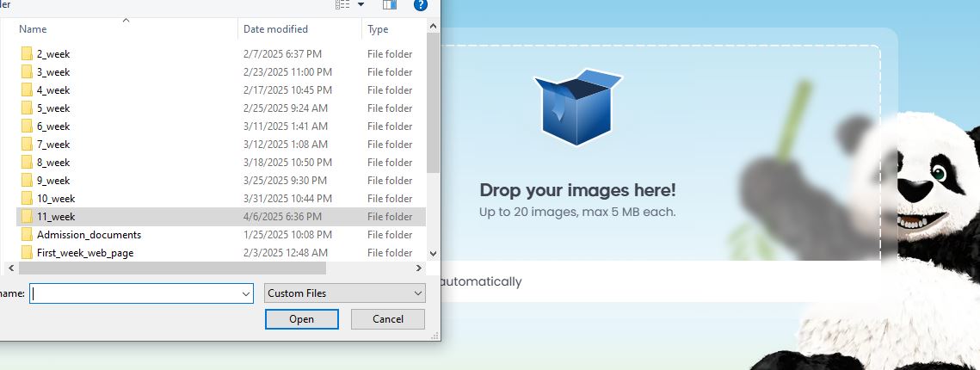Click the 2/3/2025 12:48 AM date cell
The height and width of the screenshot is (370, 980).
285,253
